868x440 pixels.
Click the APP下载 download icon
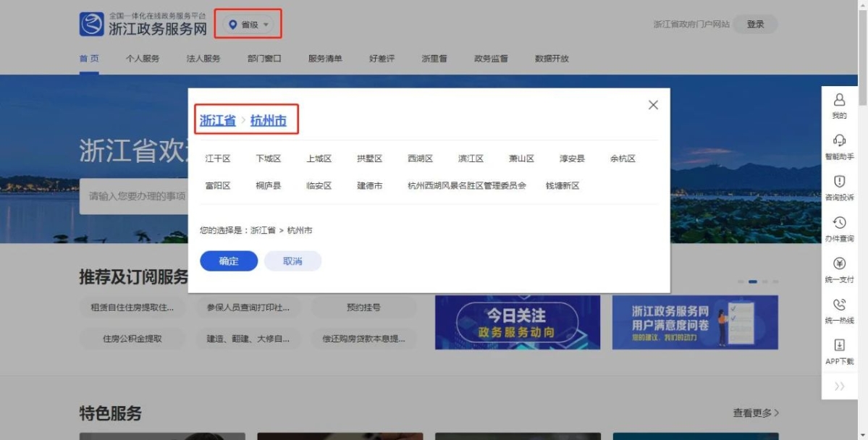(x=840, y=346)
